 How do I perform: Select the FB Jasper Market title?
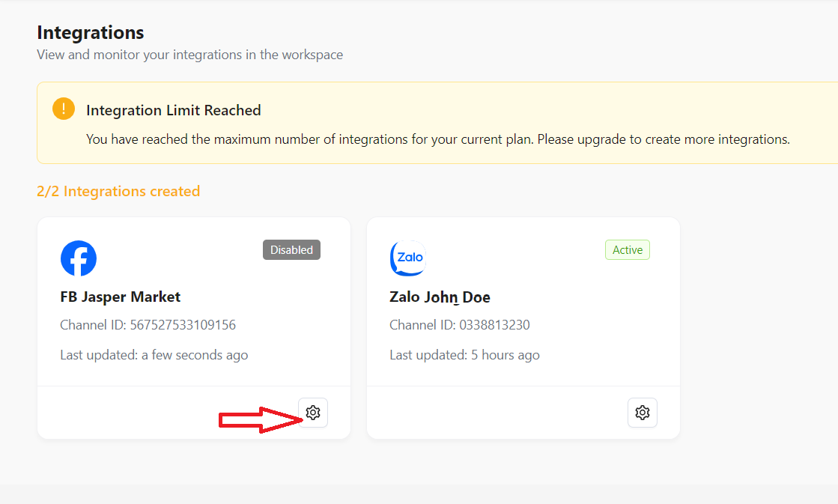121,297
